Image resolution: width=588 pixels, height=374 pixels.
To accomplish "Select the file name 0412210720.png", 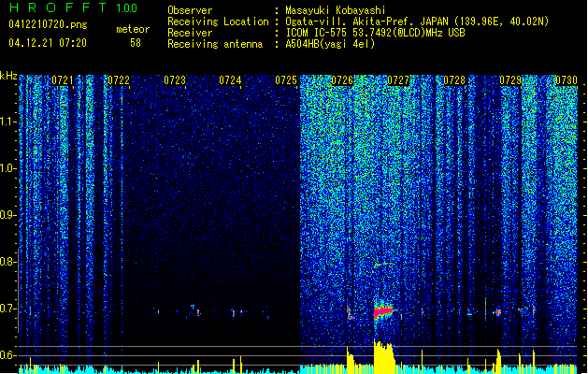I will [x=48, y=24].
